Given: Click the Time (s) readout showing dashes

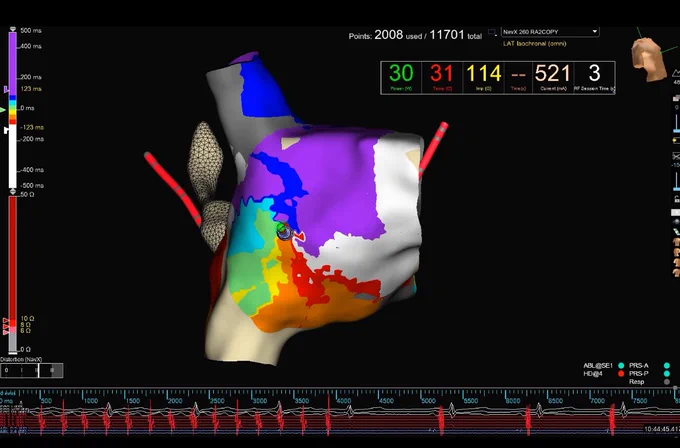Looking at the screenshot, I should click(518, 77).
